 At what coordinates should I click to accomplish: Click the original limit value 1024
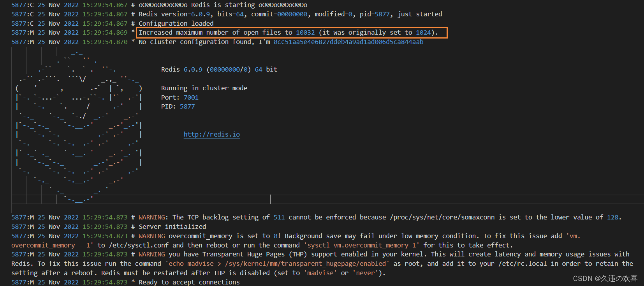click(423, 33)
